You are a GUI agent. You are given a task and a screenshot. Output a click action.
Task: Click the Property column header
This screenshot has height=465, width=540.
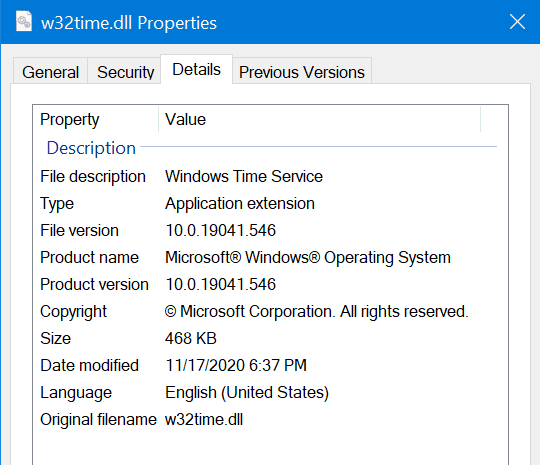[x=96, y=119]
